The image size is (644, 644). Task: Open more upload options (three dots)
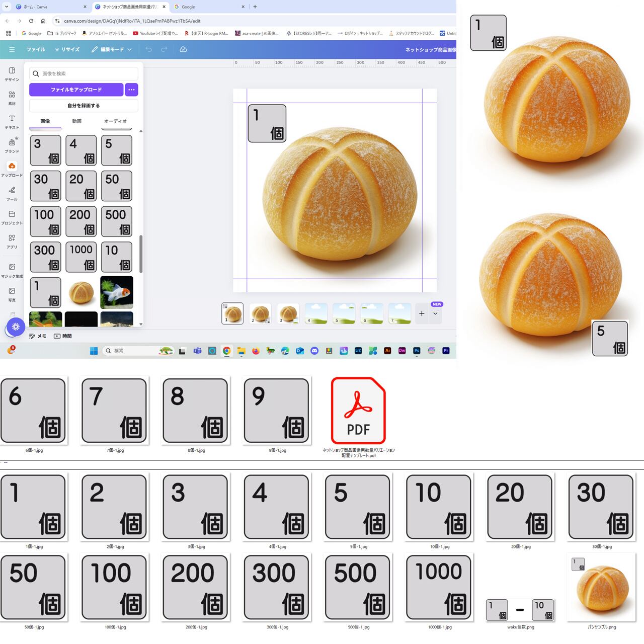[131, 90]
